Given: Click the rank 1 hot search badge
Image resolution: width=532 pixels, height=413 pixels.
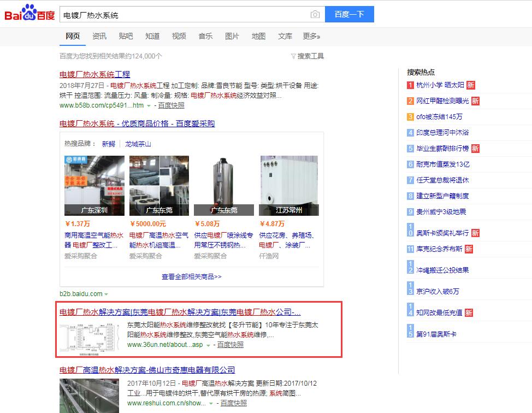Looking at the screenshot, I should click(410, 85).
